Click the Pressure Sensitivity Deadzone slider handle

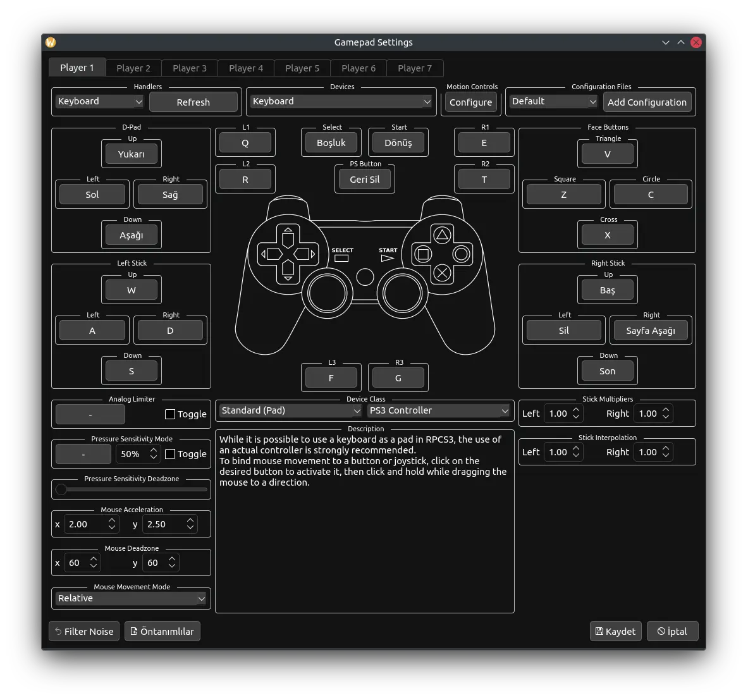point(61,489)
